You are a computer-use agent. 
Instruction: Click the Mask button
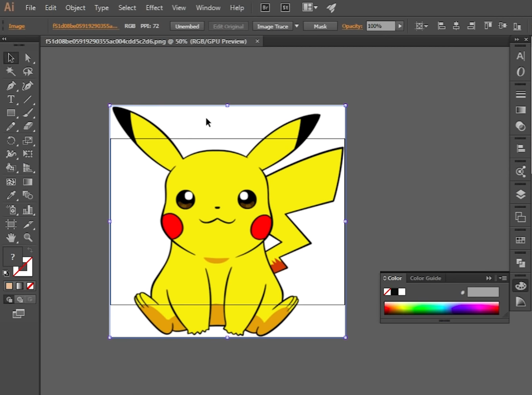pyautogui.click(x=321, y=26)
